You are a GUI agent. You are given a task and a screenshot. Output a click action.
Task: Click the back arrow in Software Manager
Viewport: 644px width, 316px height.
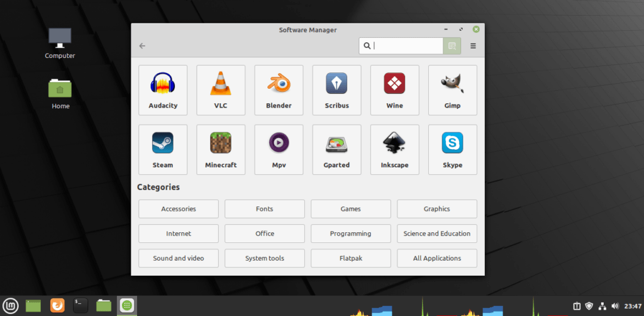pos(143,46)
